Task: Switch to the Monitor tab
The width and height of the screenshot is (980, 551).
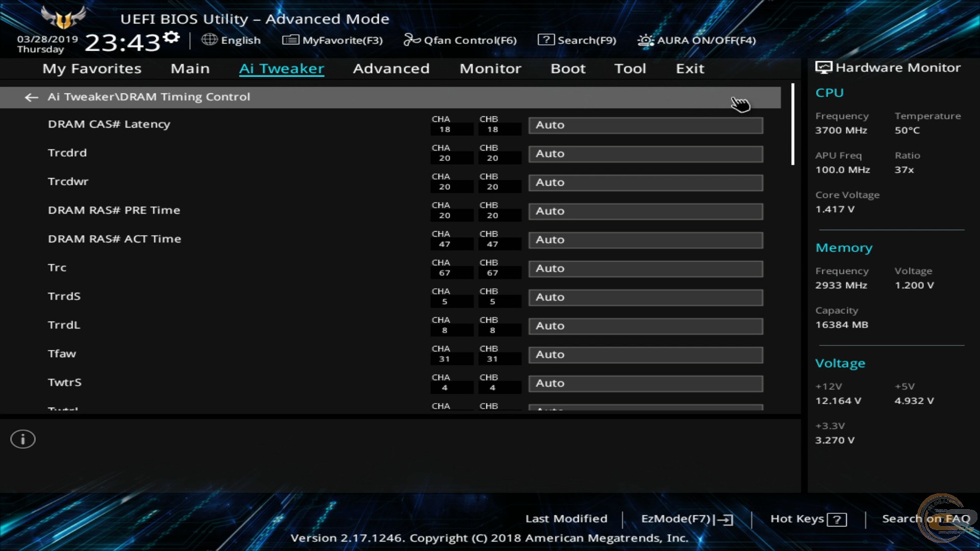Action: (x=490, y=68)
